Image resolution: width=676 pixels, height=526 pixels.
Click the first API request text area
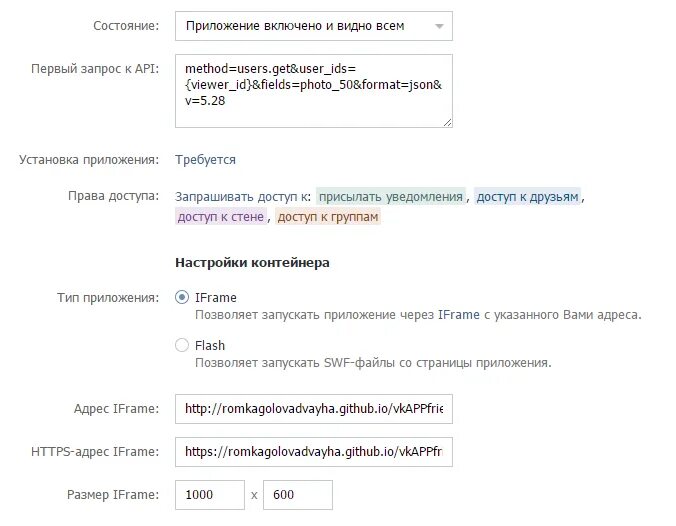[314, 91]
